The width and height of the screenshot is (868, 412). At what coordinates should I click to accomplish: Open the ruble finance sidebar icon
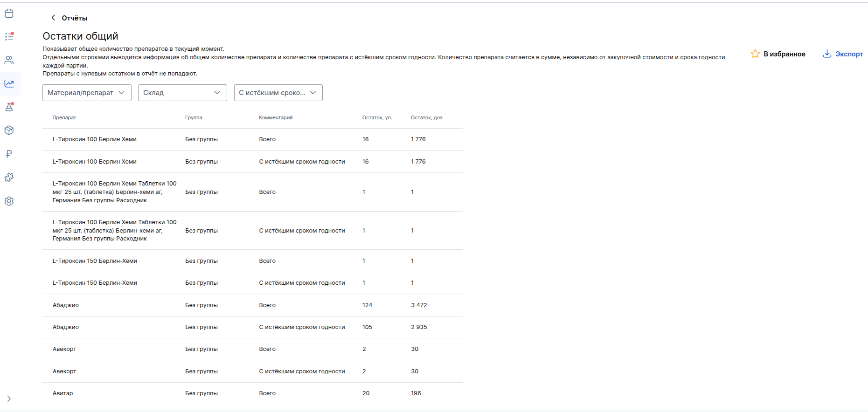click(x=9, y=154)
